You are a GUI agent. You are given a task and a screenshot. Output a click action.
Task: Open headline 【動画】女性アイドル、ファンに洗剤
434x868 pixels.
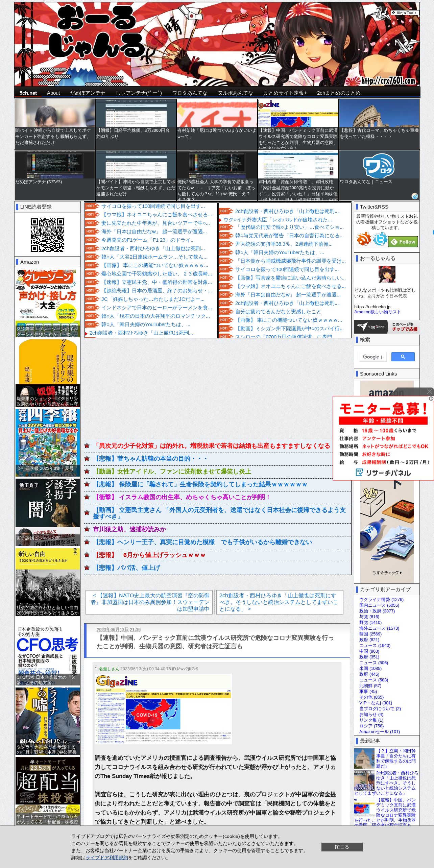[172, 471]
